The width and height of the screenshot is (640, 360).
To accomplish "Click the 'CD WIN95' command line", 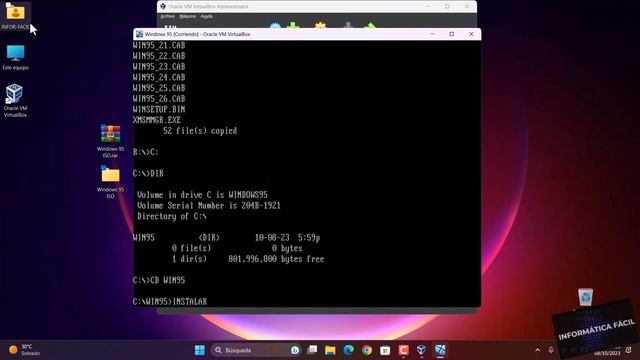I will 159,280.
